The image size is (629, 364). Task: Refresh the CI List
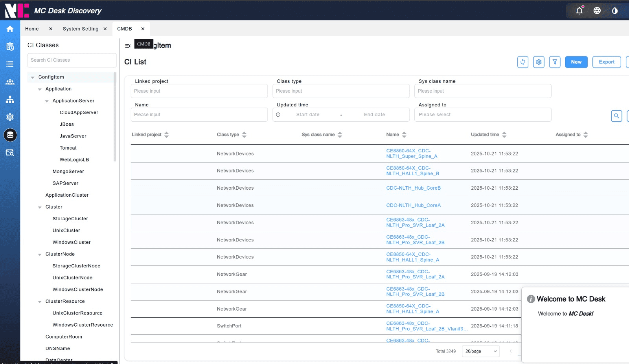[523, 62]
